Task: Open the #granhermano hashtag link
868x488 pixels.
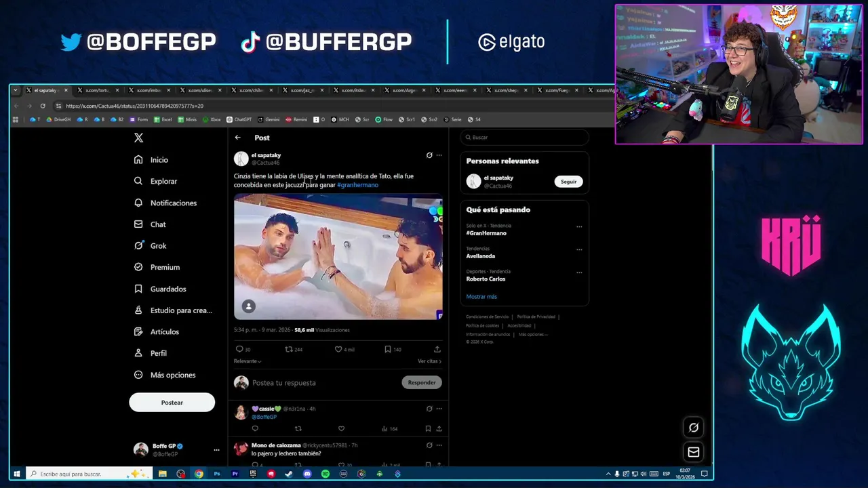Action: tap(357, 185)
